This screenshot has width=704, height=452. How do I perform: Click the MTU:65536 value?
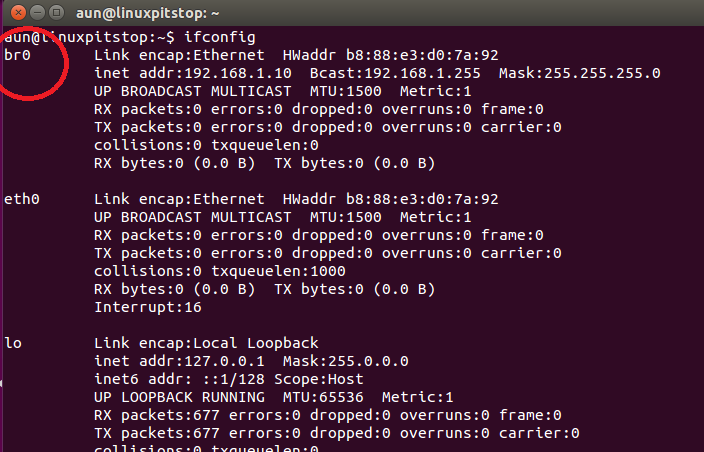(323, 397)
